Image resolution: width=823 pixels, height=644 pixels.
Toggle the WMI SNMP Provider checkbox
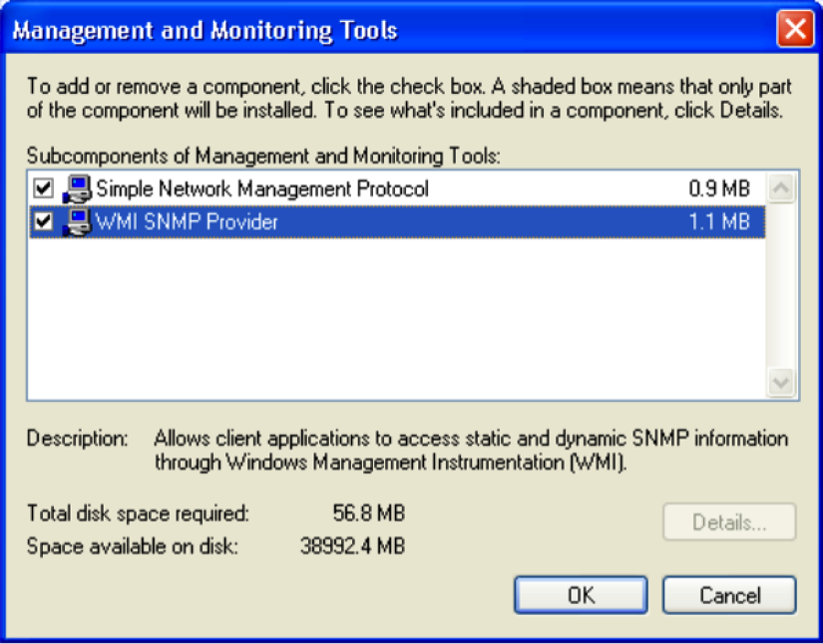coord(43,221)
